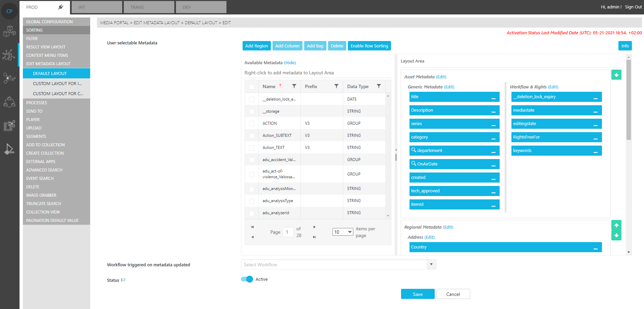Move Asset Metadata region down with green arrow

pos(616,75)
